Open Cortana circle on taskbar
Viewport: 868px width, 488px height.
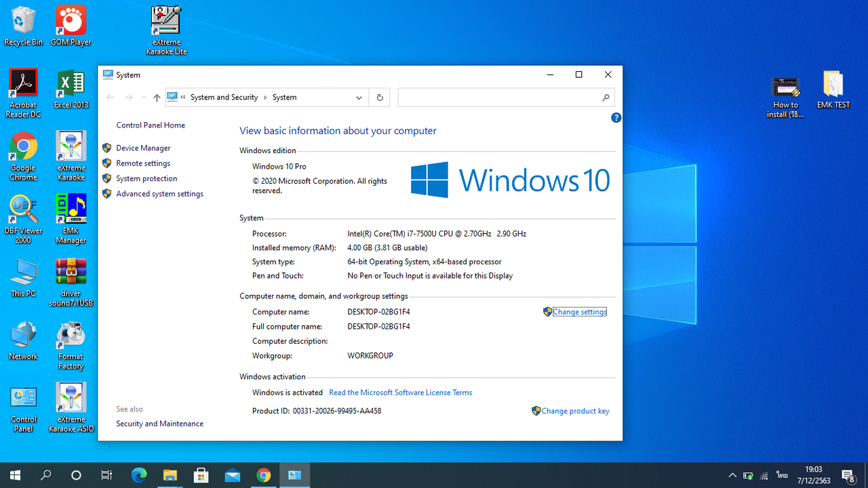click(76, 475)
